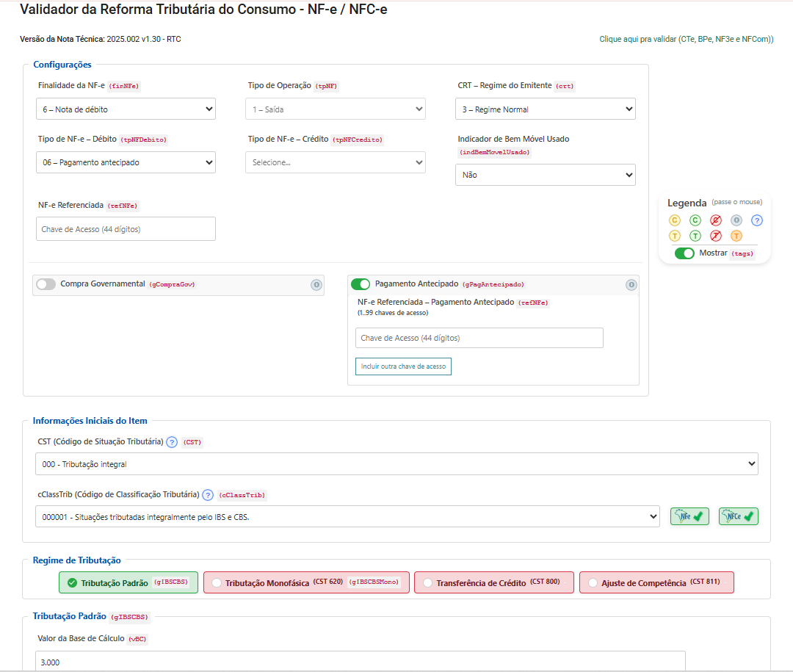Click the orange T legend icon
This screenshot has height=672, width=793.
(736, 236)
